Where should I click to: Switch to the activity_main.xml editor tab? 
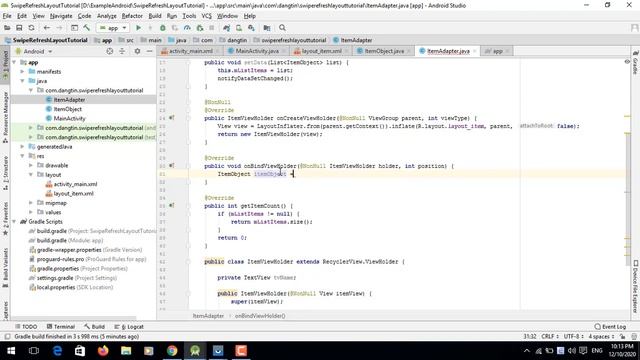pos(191,51)
